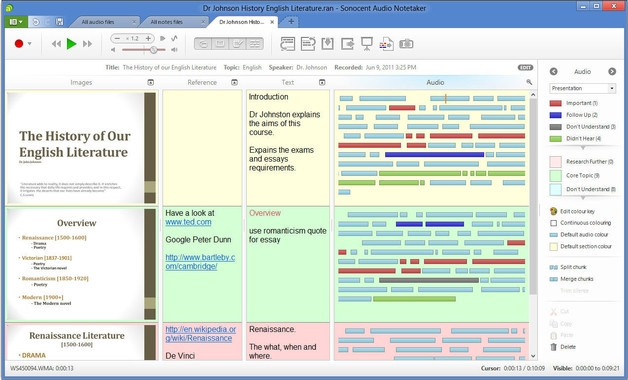Click the loud speaker volume icon
628x380 pixels.
(x=174, y=50)
